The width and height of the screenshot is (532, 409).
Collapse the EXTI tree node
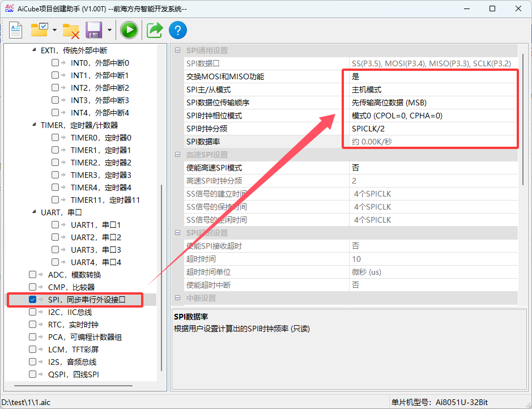pyautogui.click(x=34, y=50)
